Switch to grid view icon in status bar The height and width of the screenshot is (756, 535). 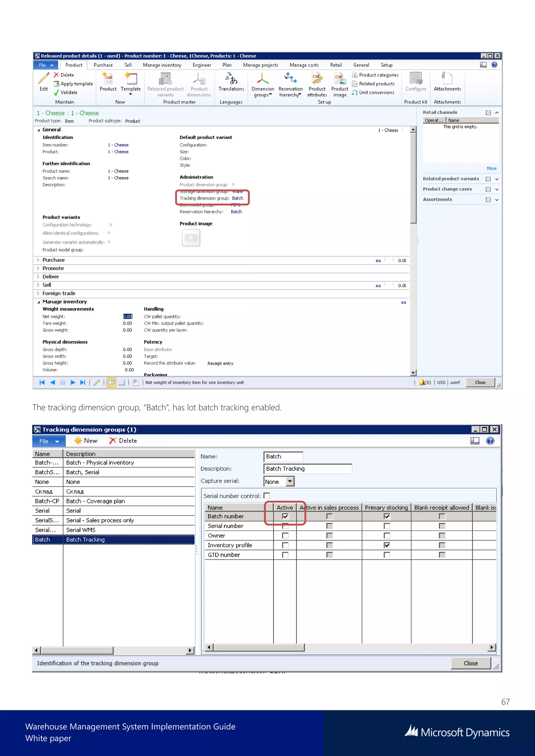121,382
